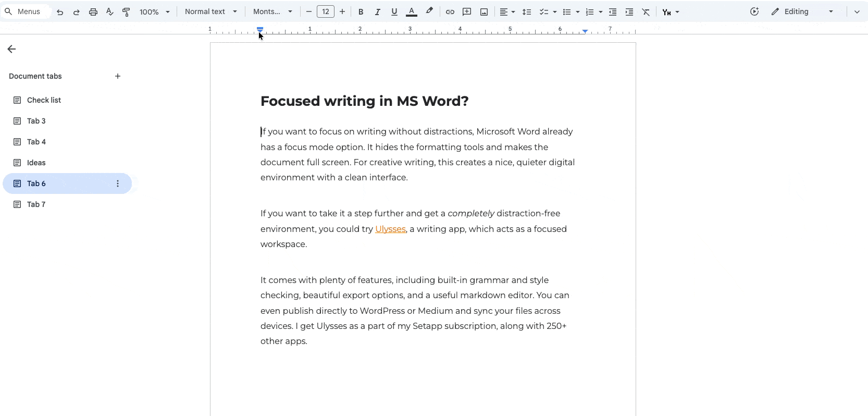Screen dimensions: 868x416
Task: Expand input tools dropdown arrow
Action: [x=677, y=11]
